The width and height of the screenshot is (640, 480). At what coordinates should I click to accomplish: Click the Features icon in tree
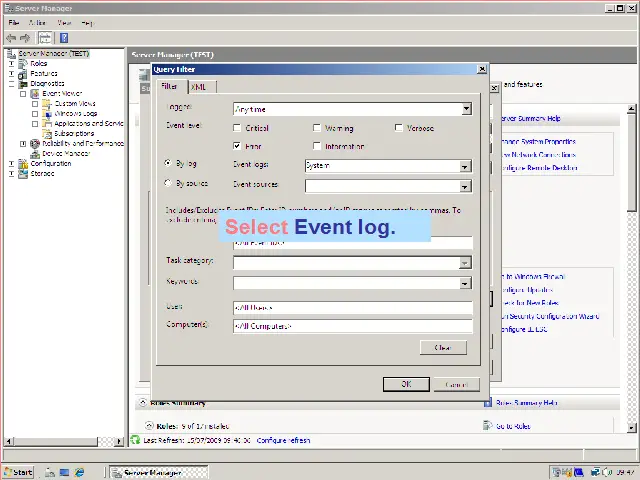point(23,74)
